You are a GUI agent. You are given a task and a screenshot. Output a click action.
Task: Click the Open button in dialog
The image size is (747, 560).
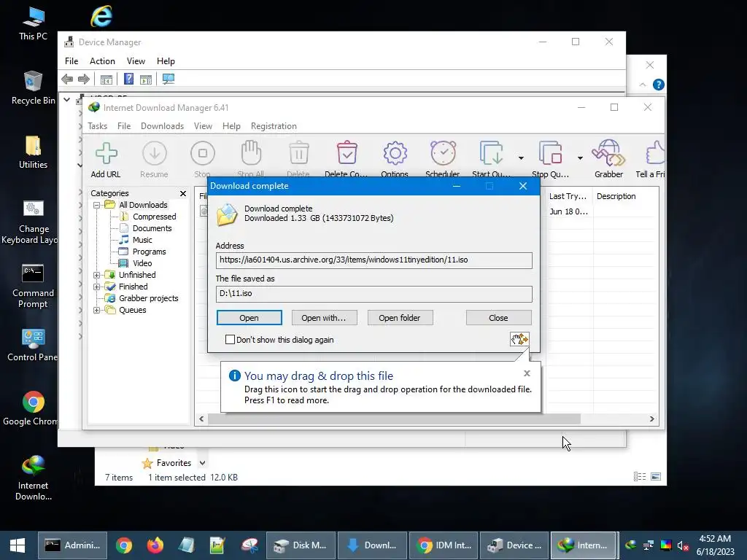[x=249, y=318]
